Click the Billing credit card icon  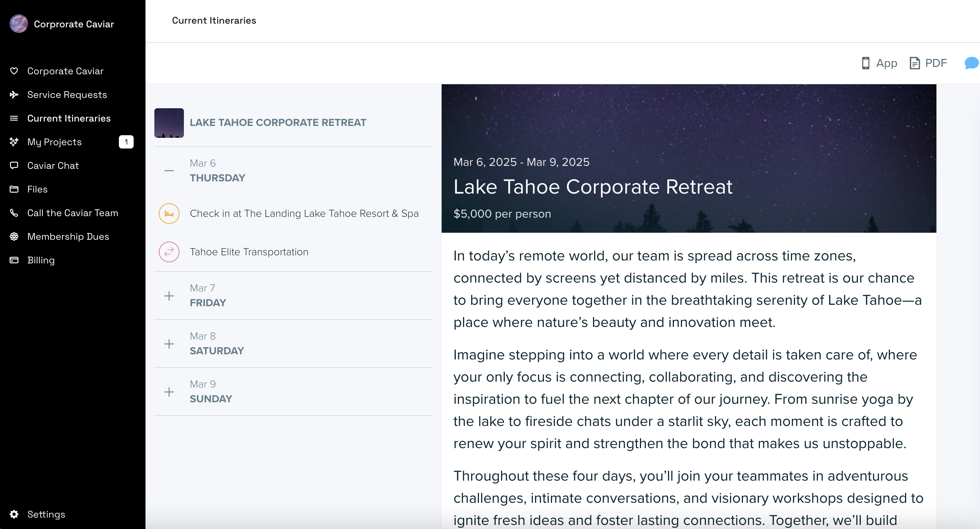pos(14,260)
